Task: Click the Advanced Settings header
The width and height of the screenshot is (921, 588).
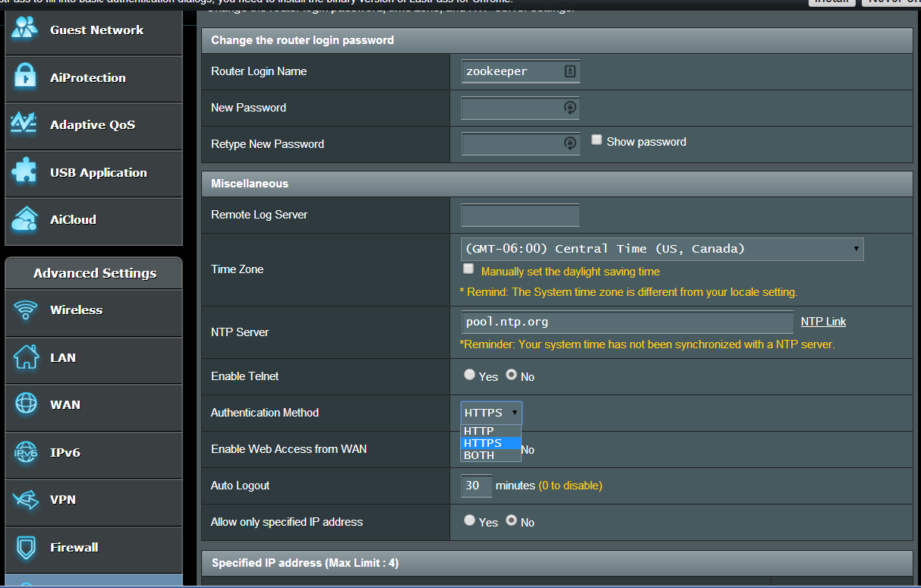Action: 94,273
